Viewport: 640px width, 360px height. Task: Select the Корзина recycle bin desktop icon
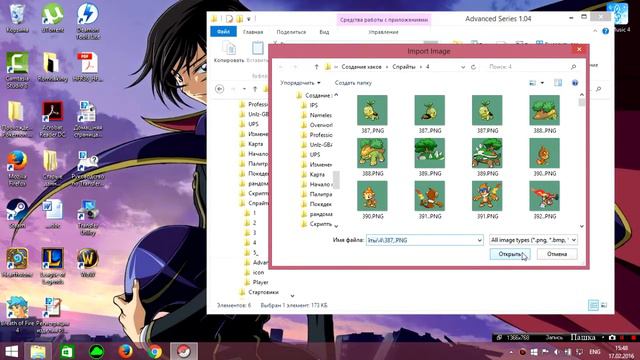(17, 18)
